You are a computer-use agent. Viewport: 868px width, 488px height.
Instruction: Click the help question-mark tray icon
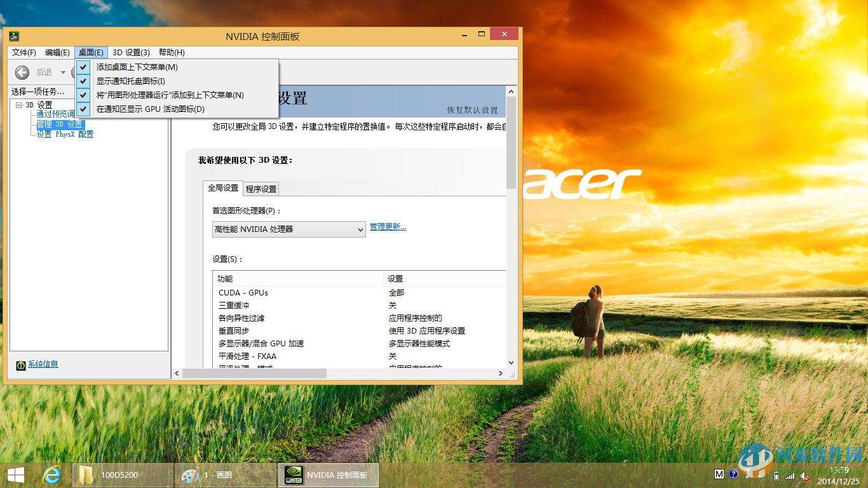tap(733, 475)
